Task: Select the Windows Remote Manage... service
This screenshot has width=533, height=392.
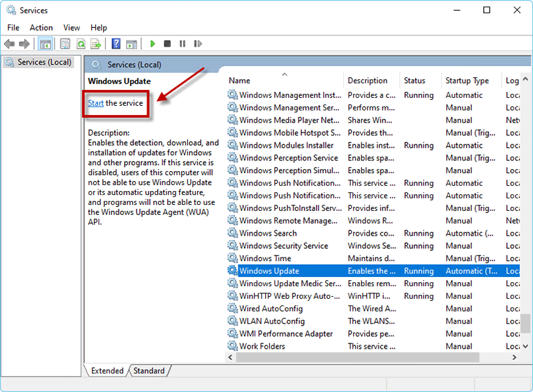Action: click(373, 220)
